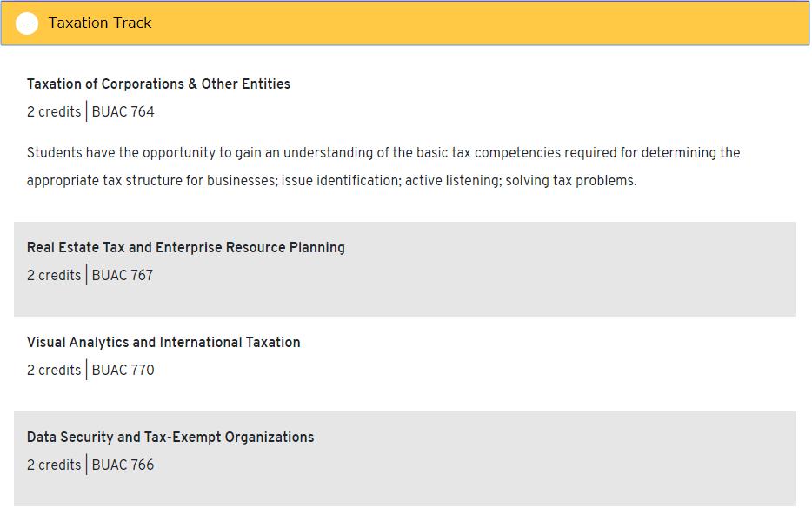Expand Visual Analytics and International Taxation course

[163, 343]
